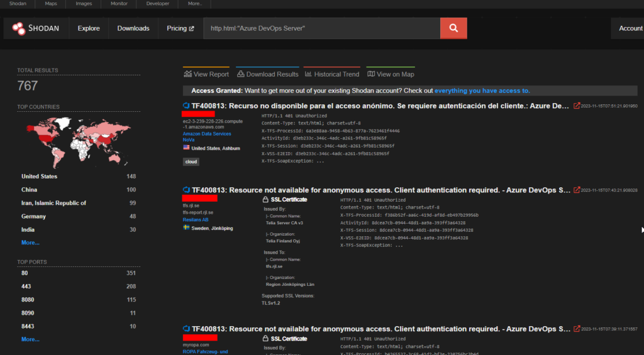Screen dimensions: 644x355
Task: Open the Monitor tab in top bar
Action: [119, 3]
